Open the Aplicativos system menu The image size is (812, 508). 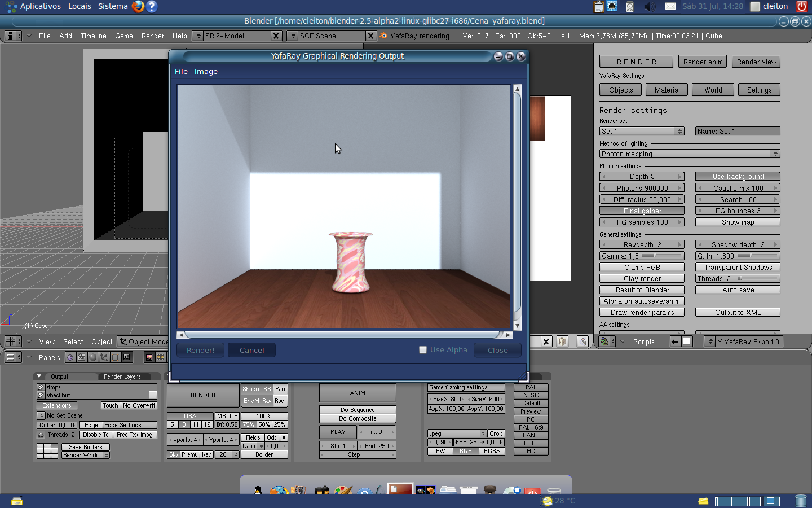40,6
